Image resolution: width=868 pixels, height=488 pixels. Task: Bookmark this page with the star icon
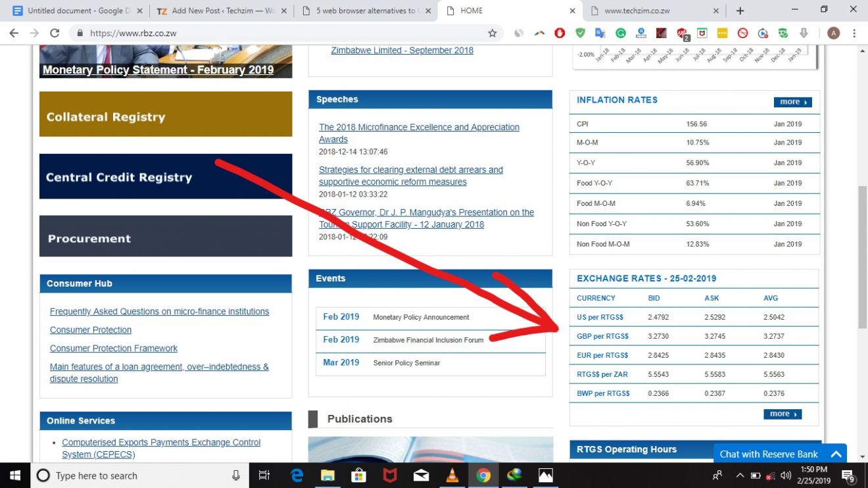[x=492, y=33]
